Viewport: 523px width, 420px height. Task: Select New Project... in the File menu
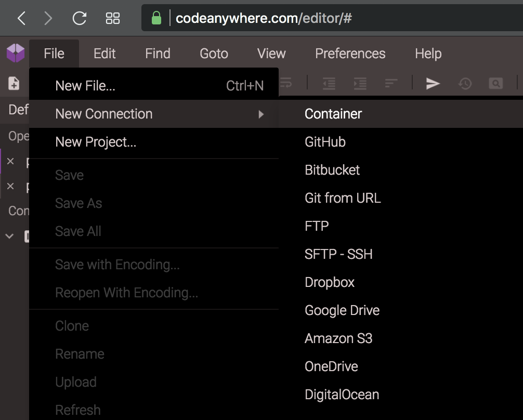click(154, 142)
